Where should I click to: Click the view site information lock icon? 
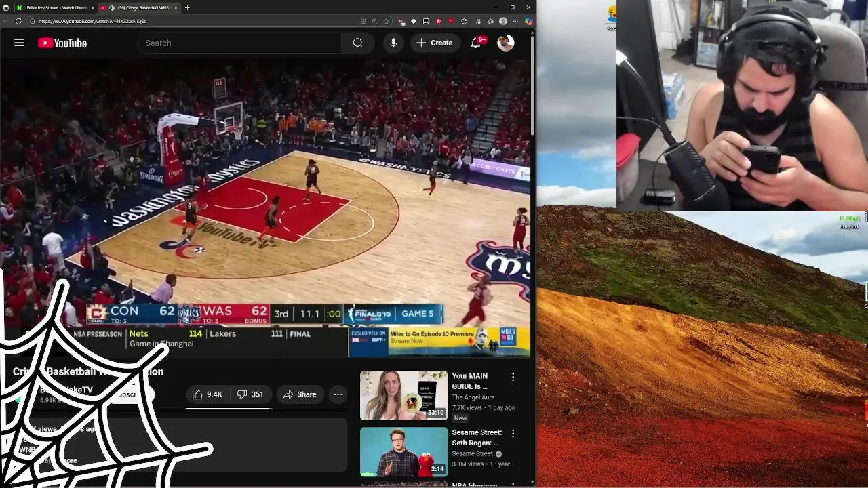tap(32, 21)
